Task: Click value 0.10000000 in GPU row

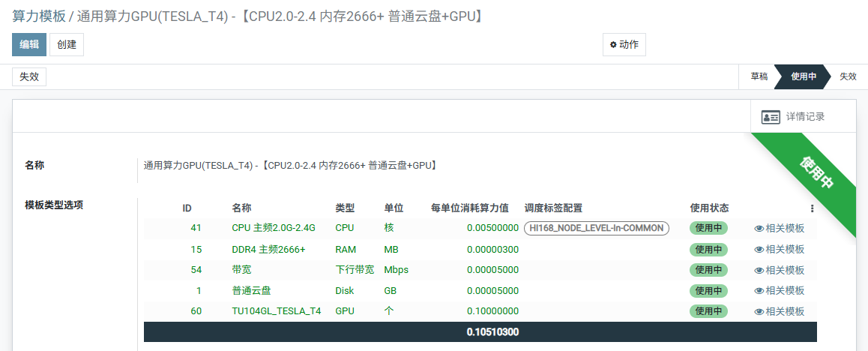Action: [492, 311]
